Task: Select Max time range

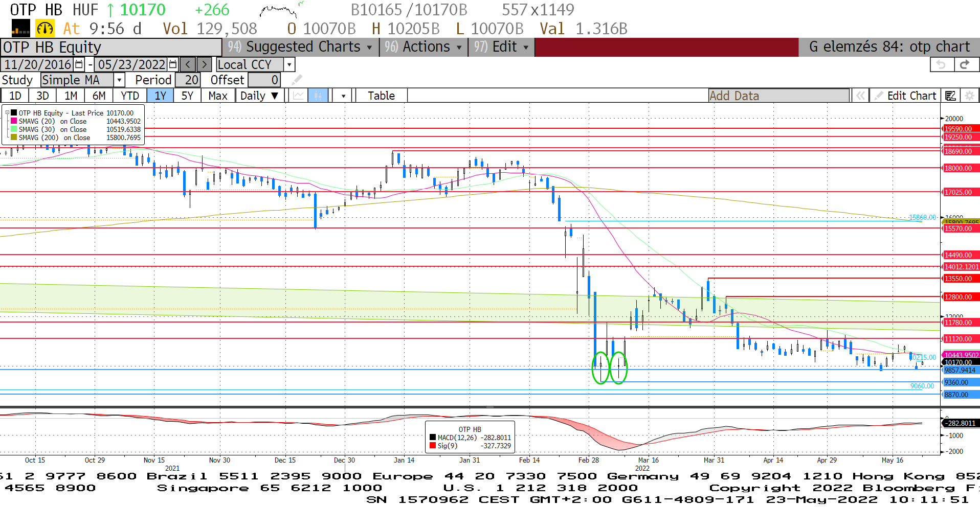Action: coord(218,96)
